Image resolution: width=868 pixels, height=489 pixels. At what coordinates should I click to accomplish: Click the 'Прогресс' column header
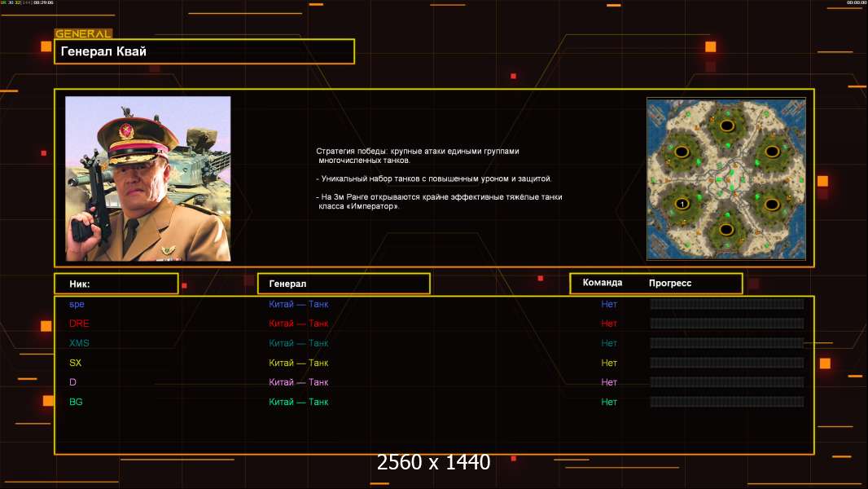coord(670,283)
